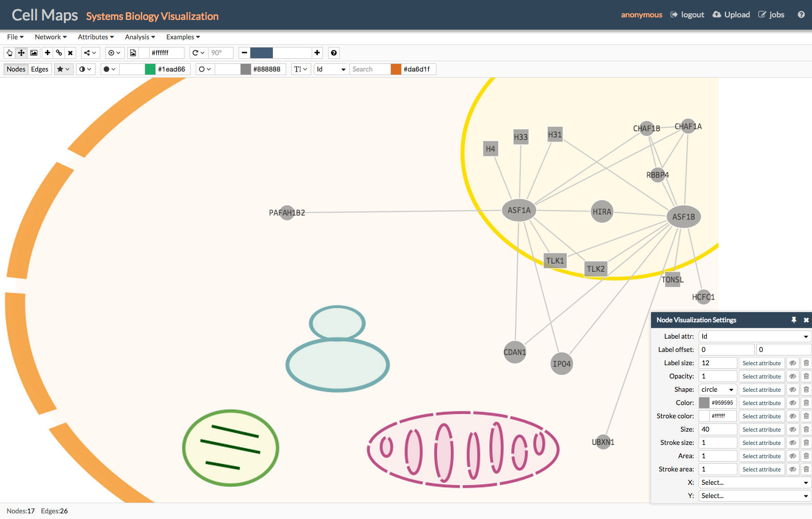Screen dimensions: 812x519
Task: Click Select attribute for Label size
Action: pyautogui.click(x=761, y=363)
